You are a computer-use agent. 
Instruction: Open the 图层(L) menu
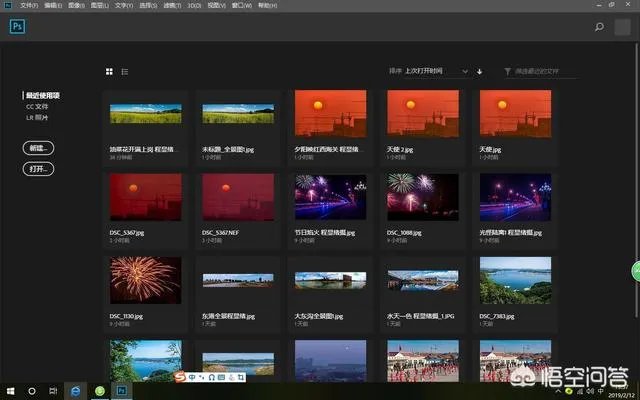100,5
